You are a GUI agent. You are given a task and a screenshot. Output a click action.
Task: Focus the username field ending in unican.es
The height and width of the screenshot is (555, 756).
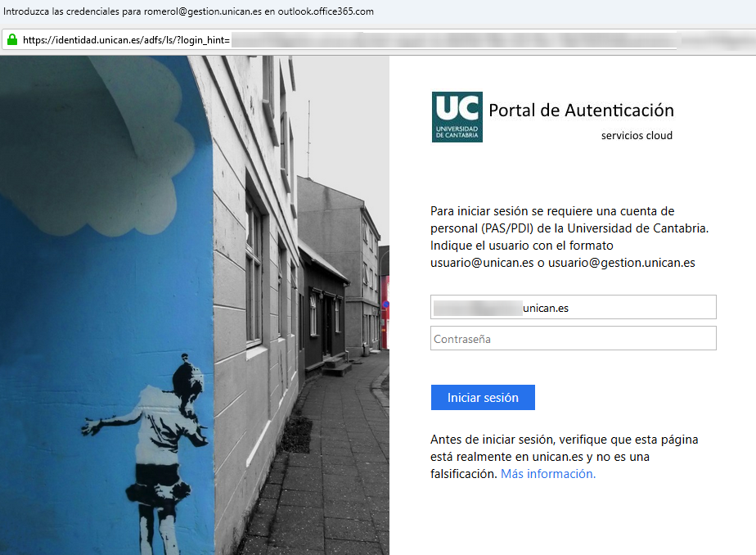pyautogui.click(x=574, y=307)
